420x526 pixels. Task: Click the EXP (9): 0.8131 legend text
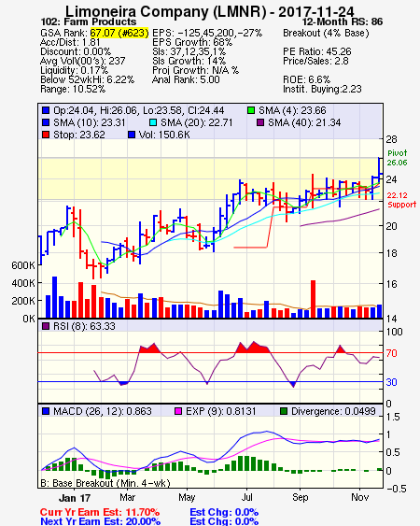coord(221,411)
